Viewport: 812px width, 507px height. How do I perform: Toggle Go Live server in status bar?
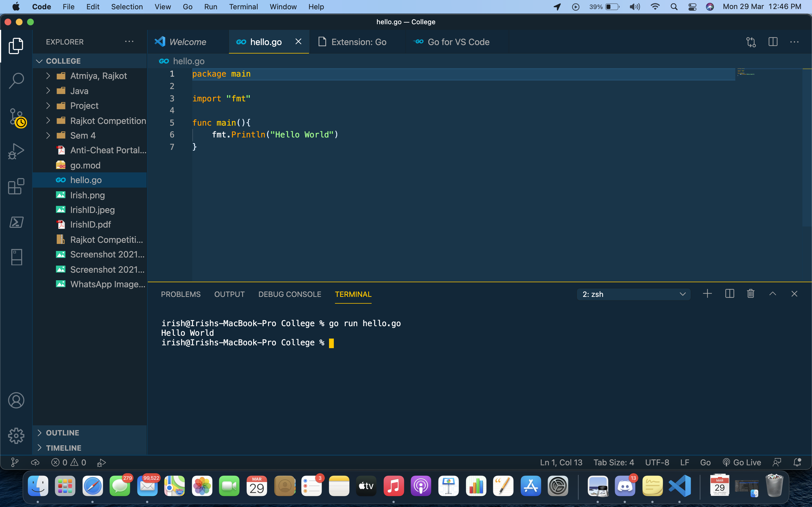[742, 462]
